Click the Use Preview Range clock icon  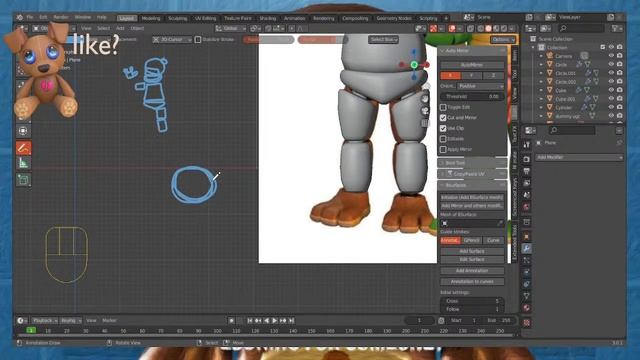point(441,320)
